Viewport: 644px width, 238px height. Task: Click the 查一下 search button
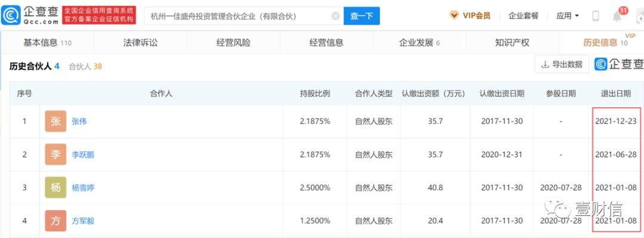[x=361, y=16]
